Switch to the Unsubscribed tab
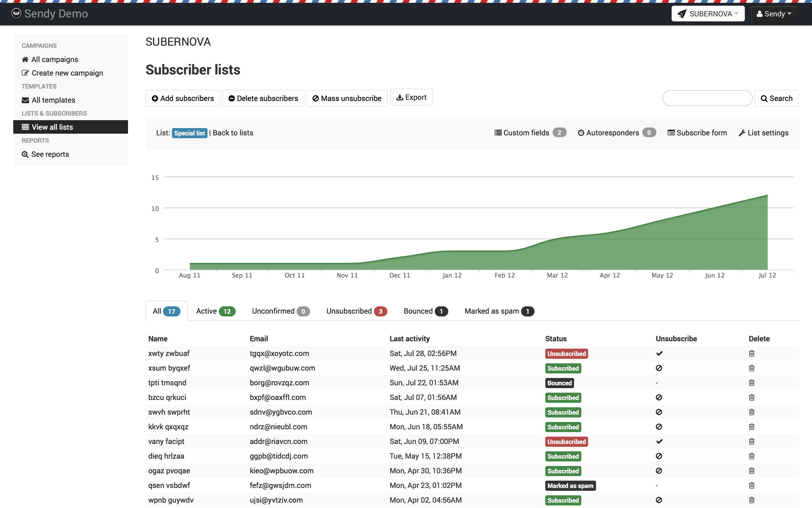 (x=357, y=311)
